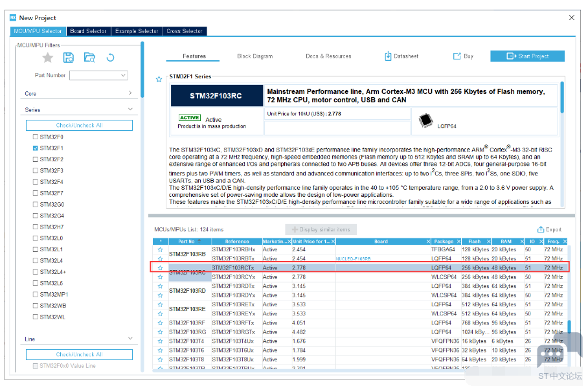Click the star for row STM32F103RCYx
The width and height of the screenshot is (588, 386).
tap(161, 277)
